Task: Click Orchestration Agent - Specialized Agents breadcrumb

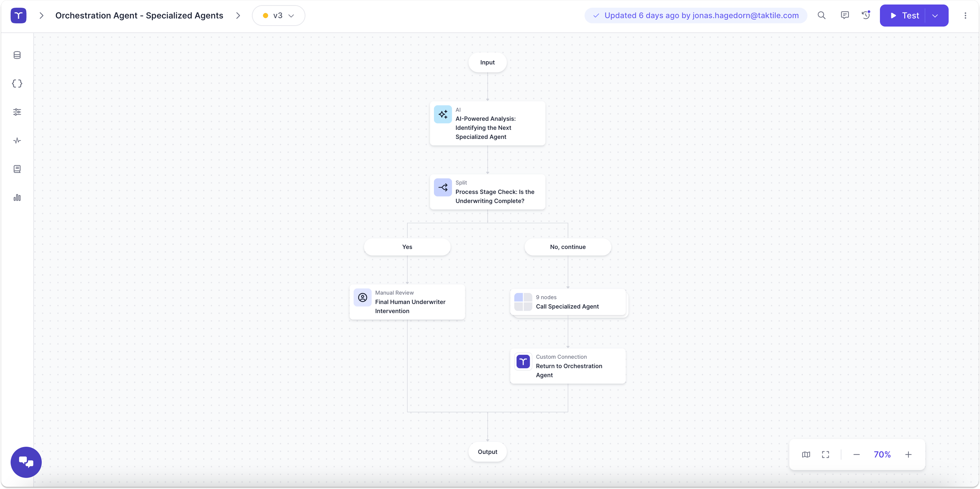Action: (139, 16)
